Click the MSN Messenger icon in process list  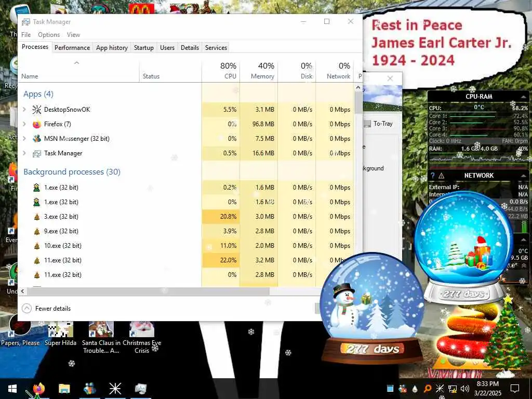click(37, 138)
